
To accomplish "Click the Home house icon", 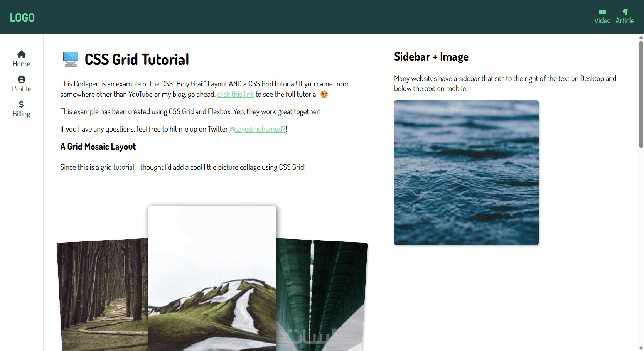I will tap(22, 54).
